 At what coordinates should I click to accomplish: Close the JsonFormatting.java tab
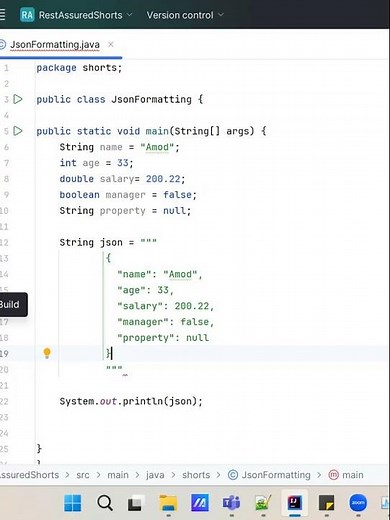click(111, 44)
